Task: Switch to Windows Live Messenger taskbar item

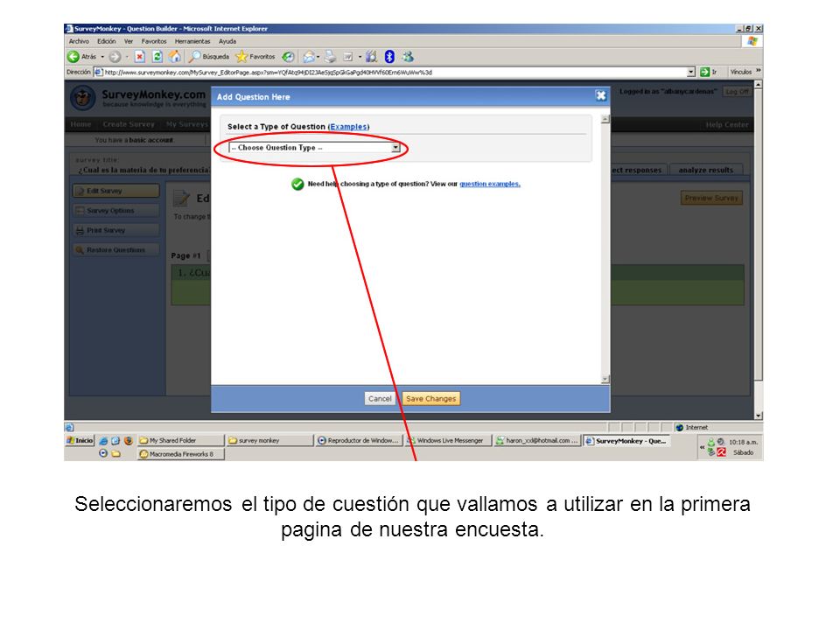Action: pyautogui.click(x=448, y=440)
